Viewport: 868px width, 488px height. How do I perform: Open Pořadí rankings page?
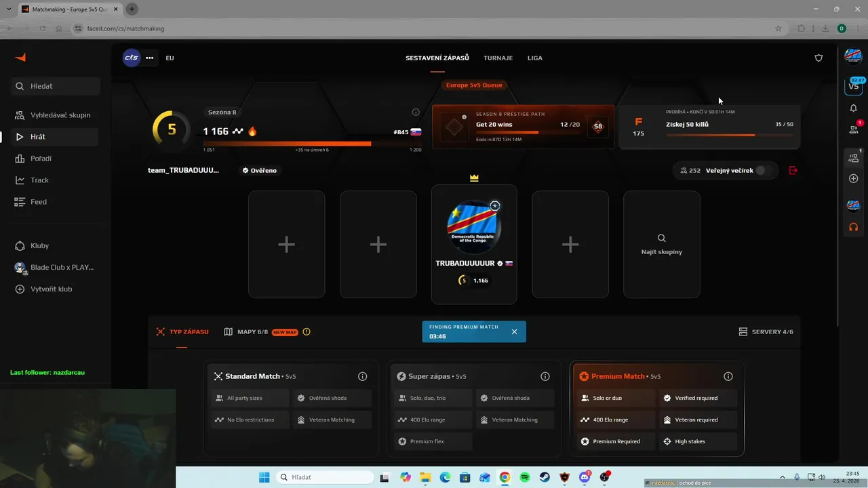56,159
